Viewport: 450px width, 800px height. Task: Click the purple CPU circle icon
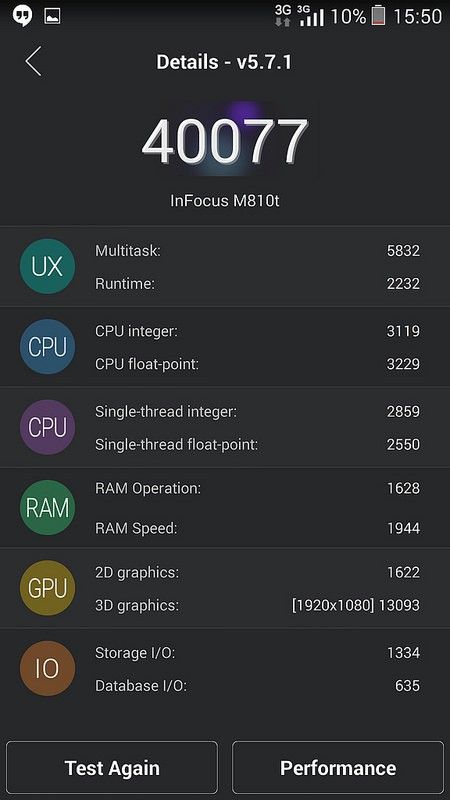[47, 427]
